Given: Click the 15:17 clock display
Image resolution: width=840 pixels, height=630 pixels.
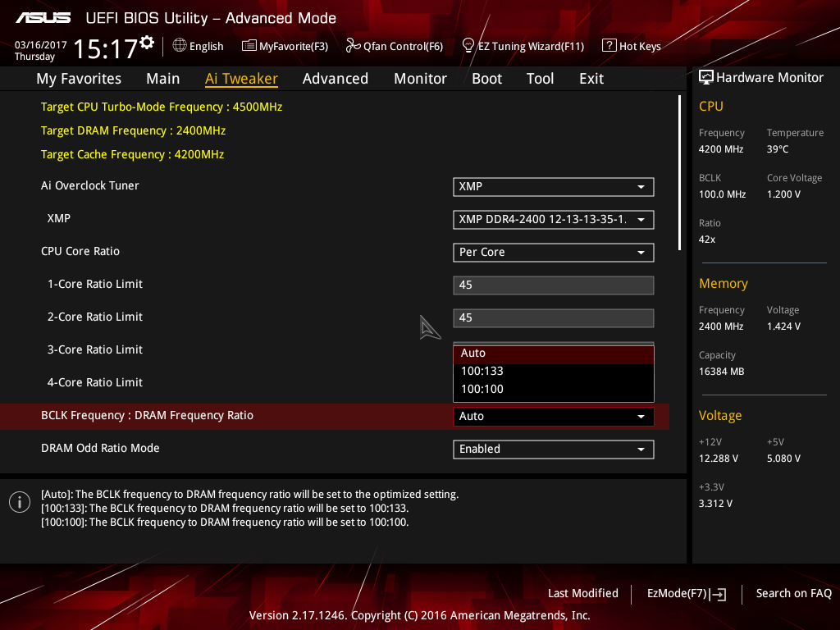Looking at the screenshot, I should point(106,49).
